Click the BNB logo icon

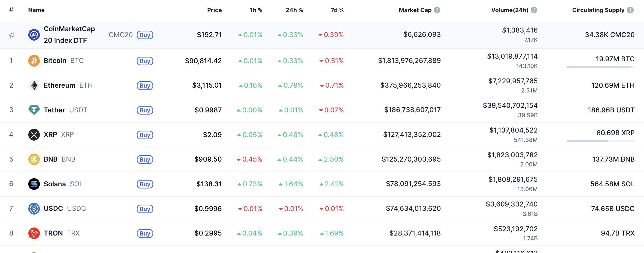coord(34,159)
